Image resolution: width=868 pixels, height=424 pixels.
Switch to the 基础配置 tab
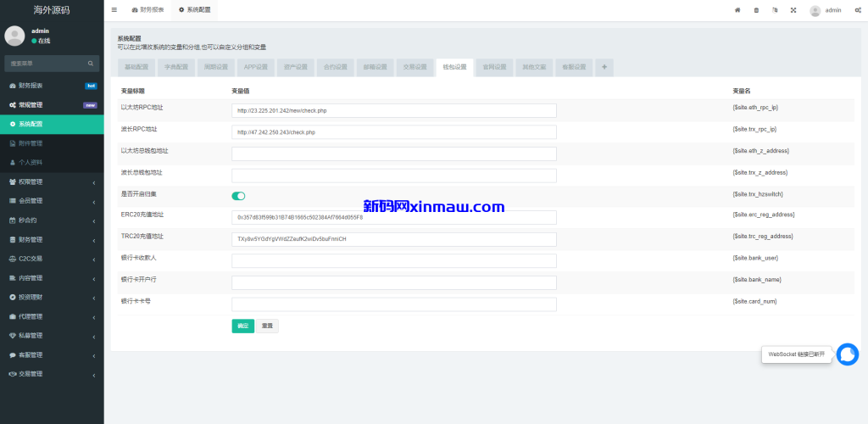(136, 67)
